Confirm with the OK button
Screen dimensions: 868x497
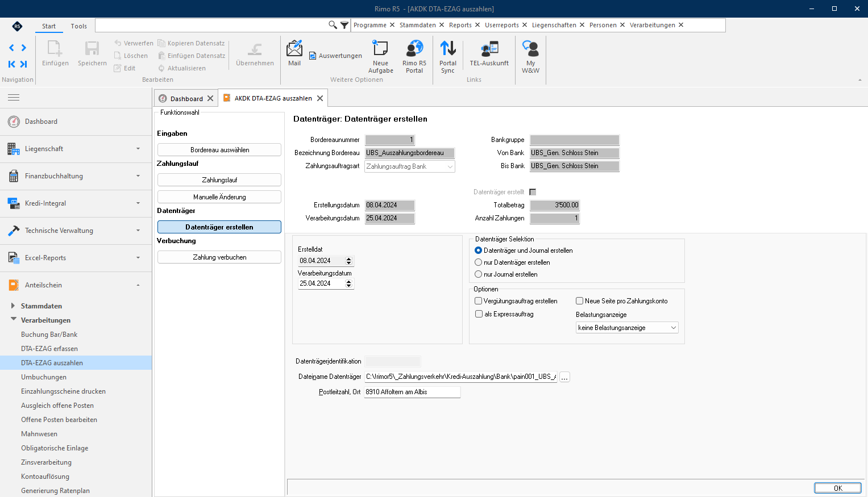click(838, 488)
